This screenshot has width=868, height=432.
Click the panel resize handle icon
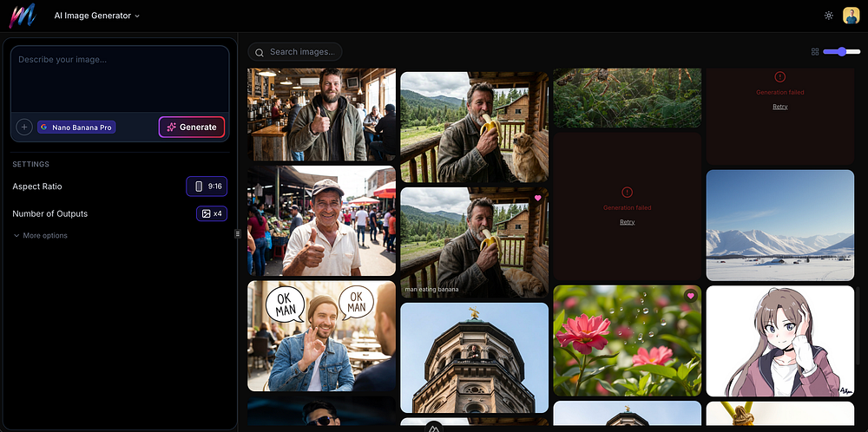(238, 234)
